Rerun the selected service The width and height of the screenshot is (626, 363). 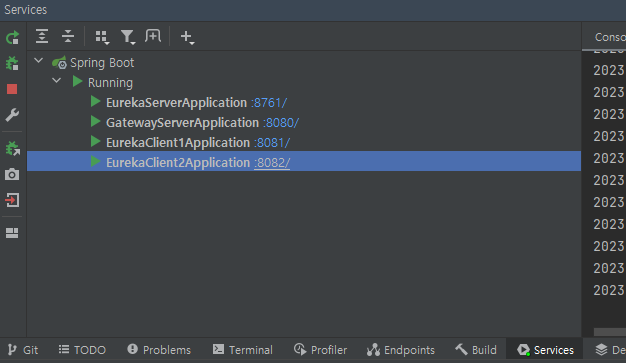(12, 38)
